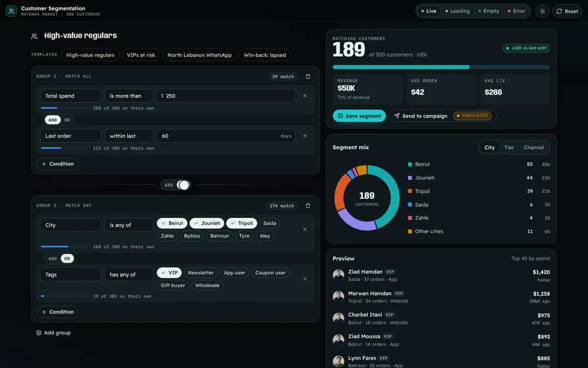
Task: Switch to Loading state
Action: point(457,11)
